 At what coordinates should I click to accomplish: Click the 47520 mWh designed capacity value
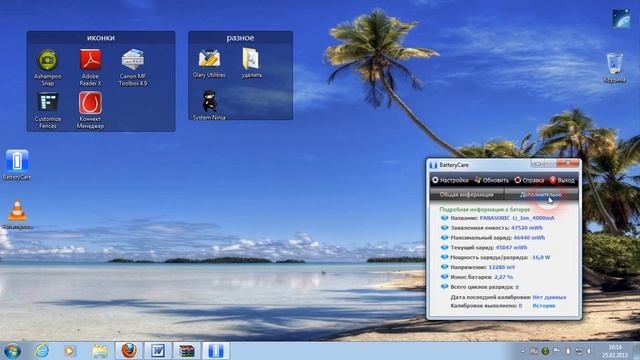527,228
